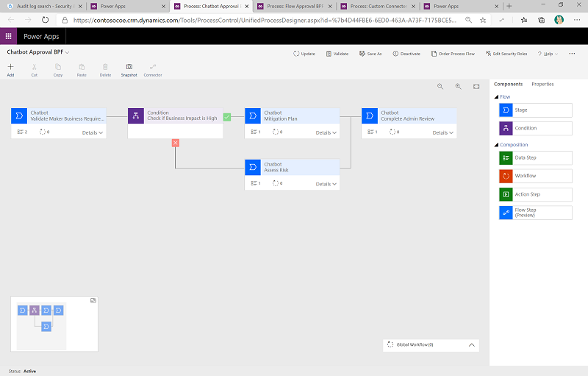Image resolution: width=588 pixels, height=376 pixels.
Task: Switch to the Components tab
Action: (x=508, y=84)
